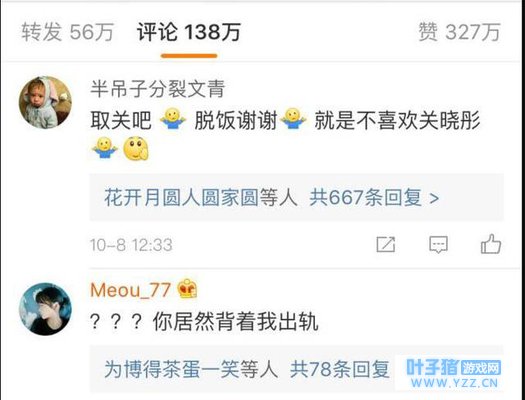Tap the share icon under first comment
525x400 pixels.
coord(386,244)
